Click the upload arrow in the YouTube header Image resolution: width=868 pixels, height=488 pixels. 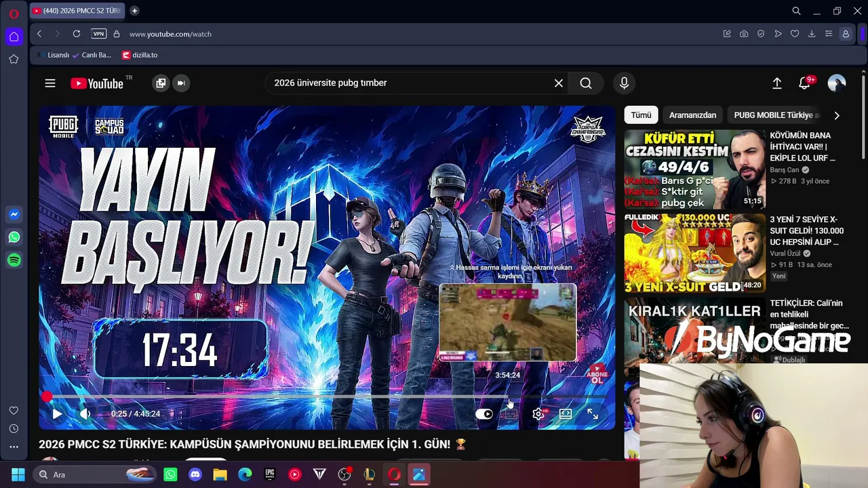click(777, 83)
